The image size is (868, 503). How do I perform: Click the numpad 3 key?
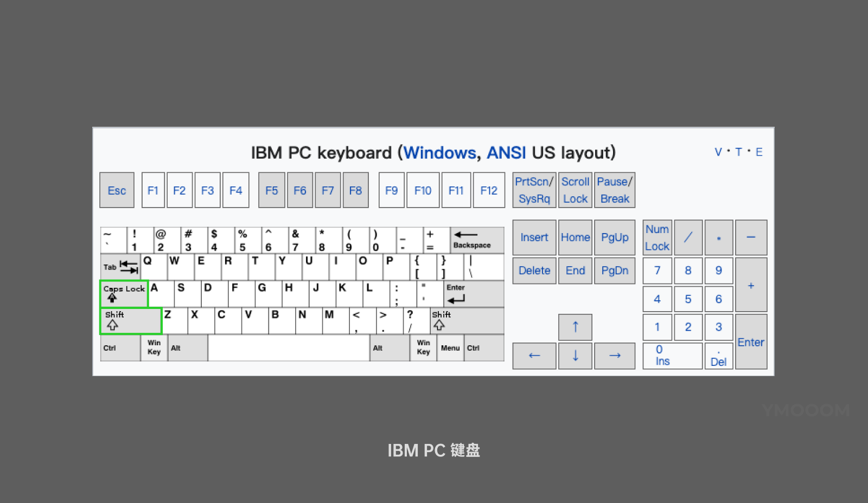tap(719, 327)
